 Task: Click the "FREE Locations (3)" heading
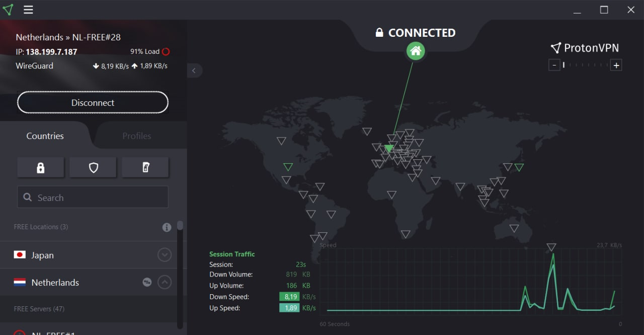coord(41,227)
